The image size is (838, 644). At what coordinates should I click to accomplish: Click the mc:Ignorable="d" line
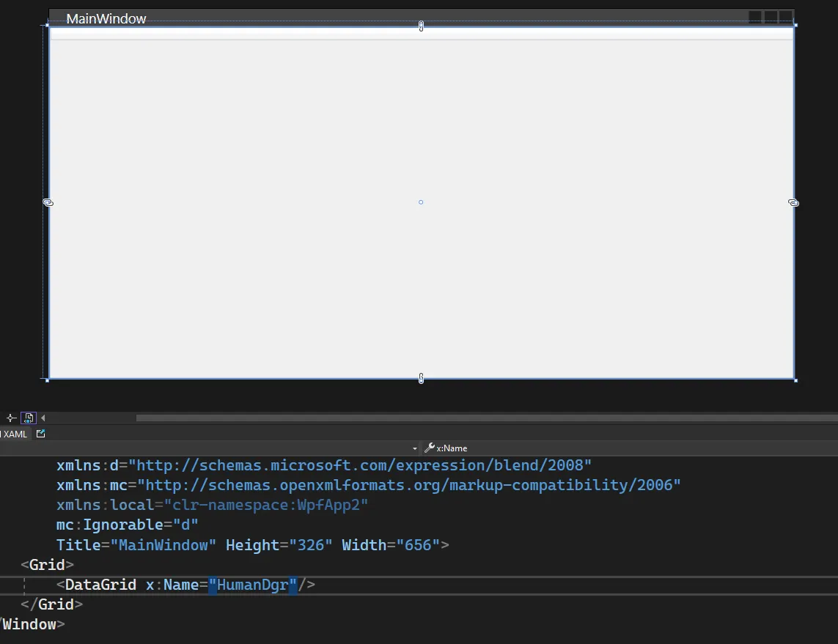127,525
